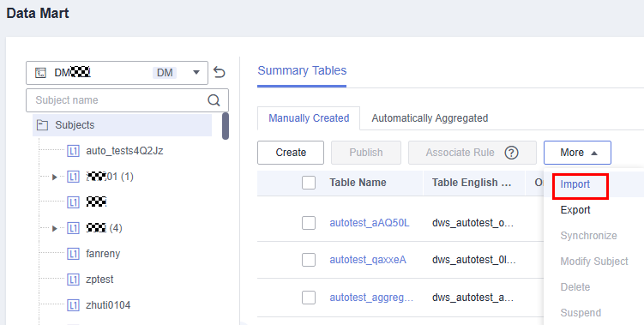Viewport: 644px width, 325px height.
Task: Click the Subjects folder icon
Action: pyautogui.click(x=42, y=125)
